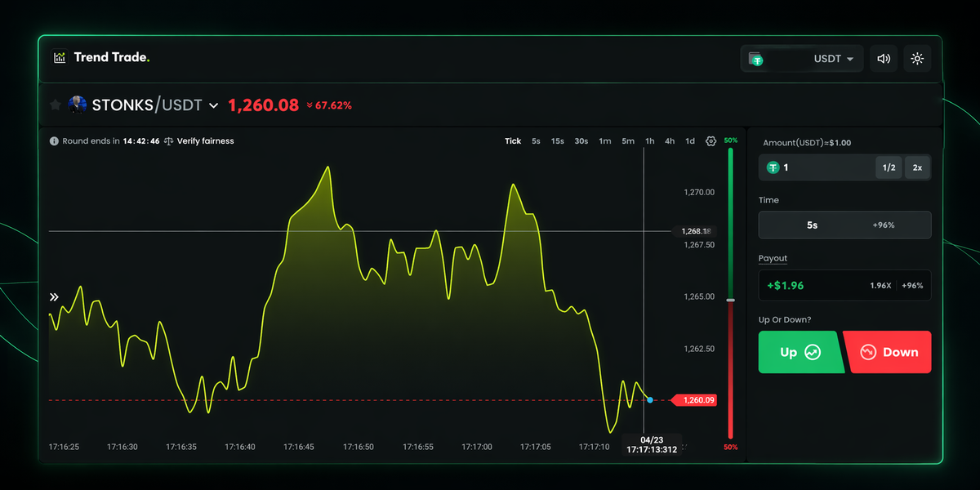The width and height of the screenshot is (980, 490).
Task: Click the Tether icon in the amount field
Action: [x=773, y=167]
